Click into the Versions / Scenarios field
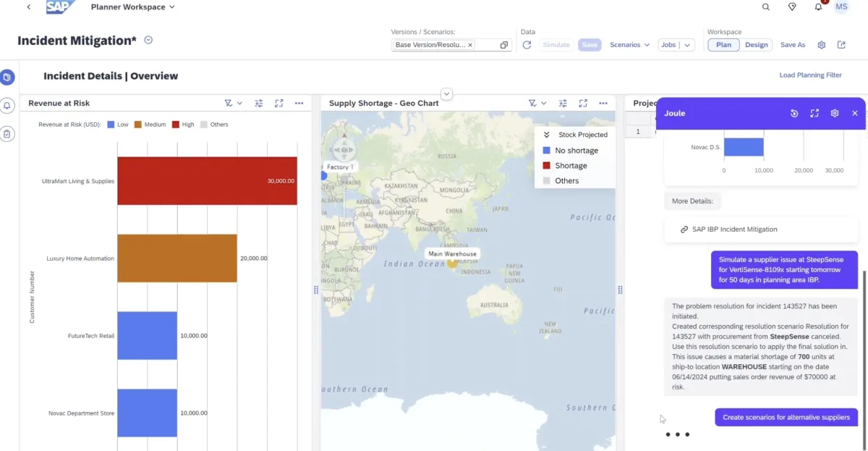 tap(452, 45)
